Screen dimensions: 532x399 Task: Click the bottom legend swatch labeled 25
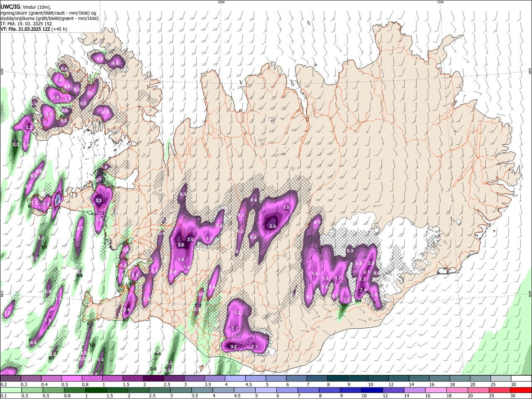499,390
